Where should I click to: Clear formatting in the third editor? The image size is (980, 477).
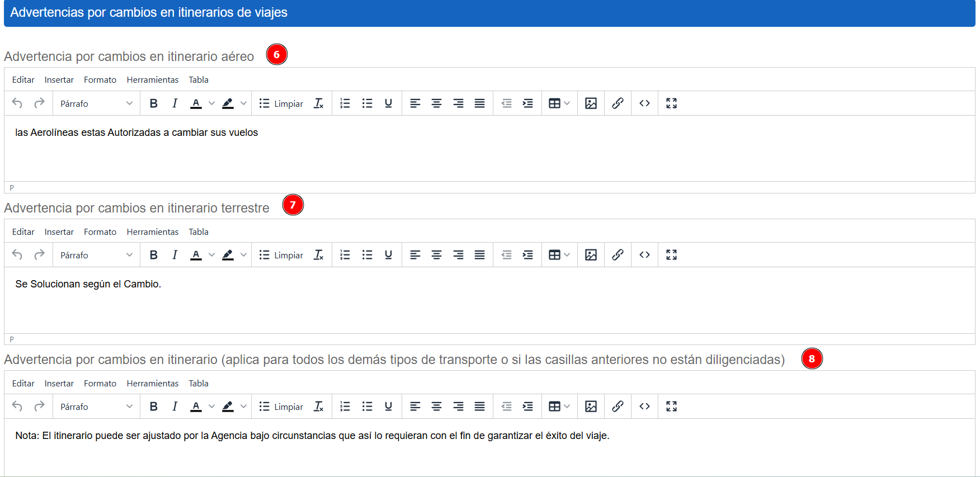click(x=319, y=407)
